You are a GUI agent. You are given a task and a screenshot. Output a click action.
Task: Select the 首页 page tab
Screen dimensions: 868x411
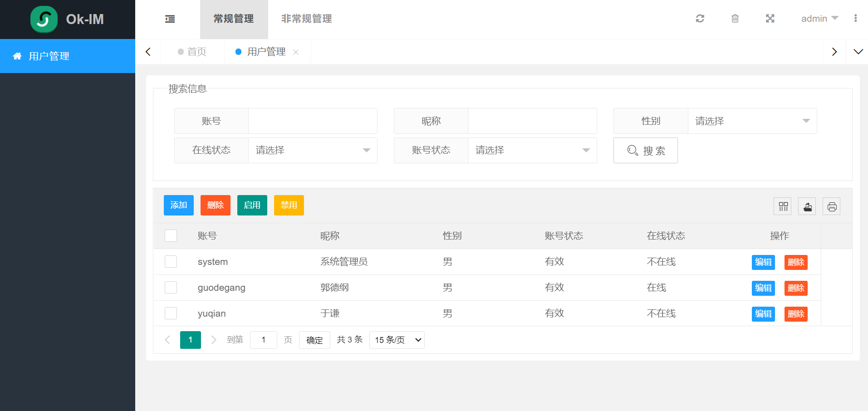(x=192, y=52)
